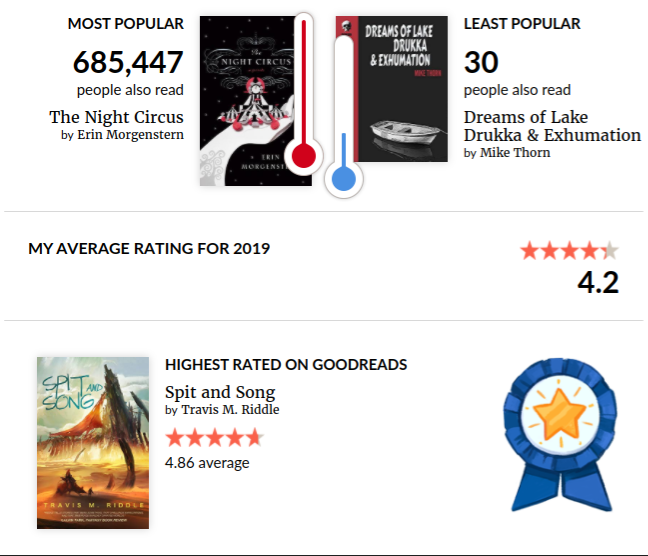The width and height of the screenshot is (648, 556).
Task: Visit author Erin Morgenstern's page
Action: (130, 135)
